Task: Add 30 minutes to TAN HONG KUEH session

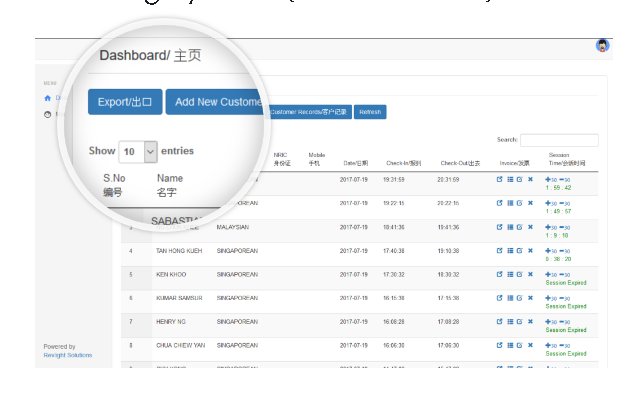Action: click(x=551, y=251)
